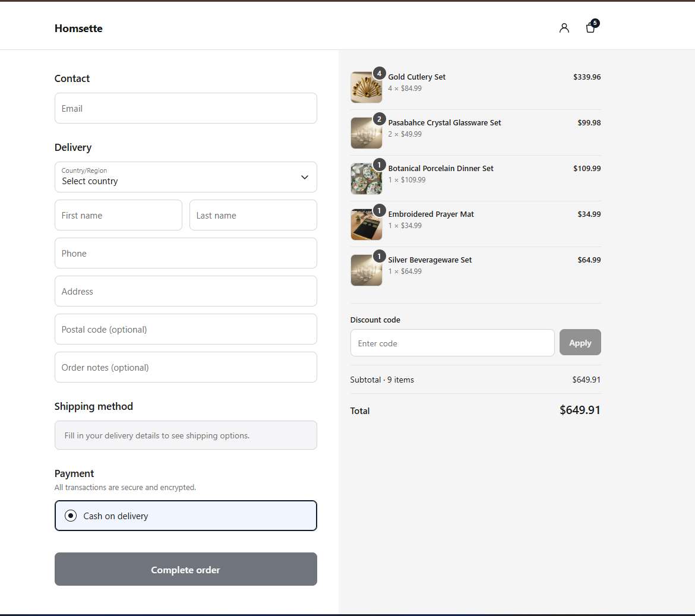Click the Embroidered Prayer Mat thumbnail
The height and width of the screenshot is (616, 695).
coord(366,224)
